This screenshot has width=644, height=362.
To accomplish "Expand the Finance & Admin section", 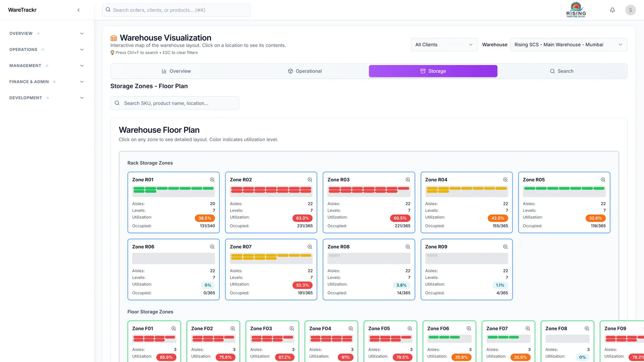I will [x=46, y=82].
